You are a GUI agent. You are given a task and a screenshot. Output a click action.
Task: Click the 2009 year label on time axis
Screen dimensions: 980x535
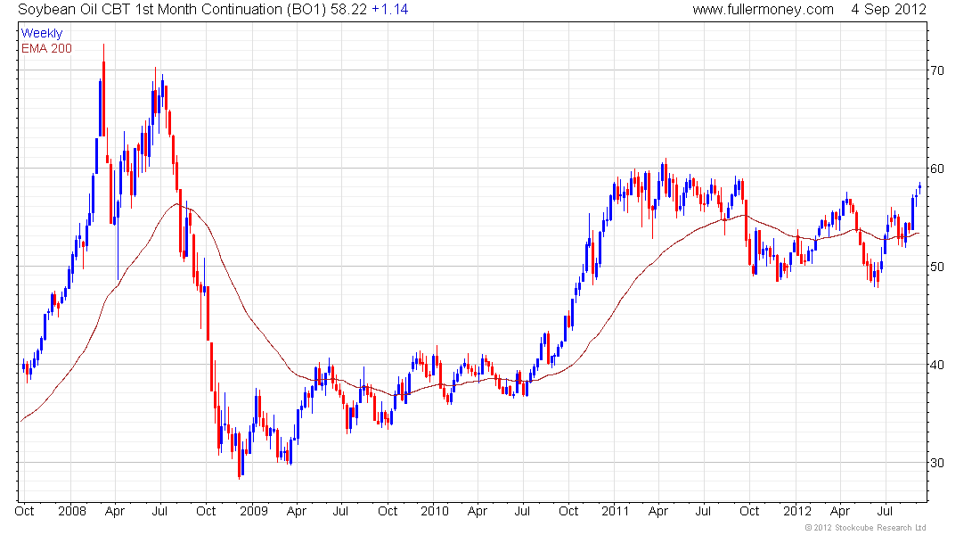pyautogui.click(x=254, y=511)
